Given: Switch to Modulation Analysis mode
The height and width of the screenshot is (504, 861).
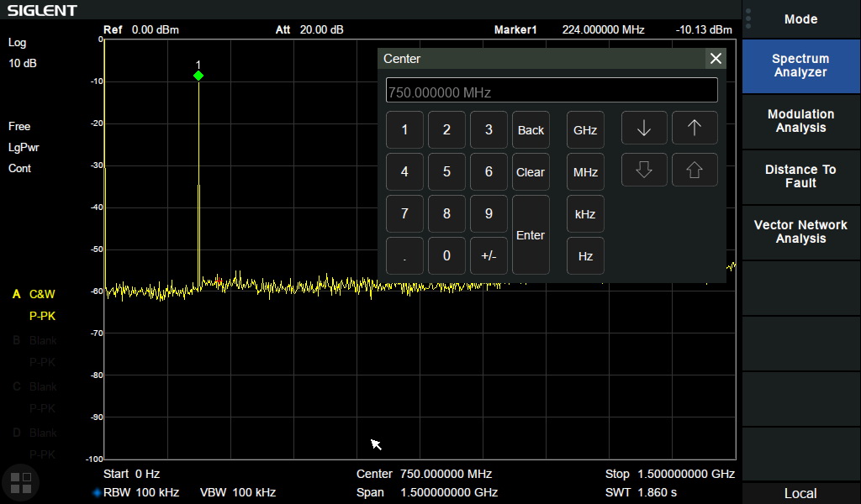Looking at the screenshot, I should (800, 121).
